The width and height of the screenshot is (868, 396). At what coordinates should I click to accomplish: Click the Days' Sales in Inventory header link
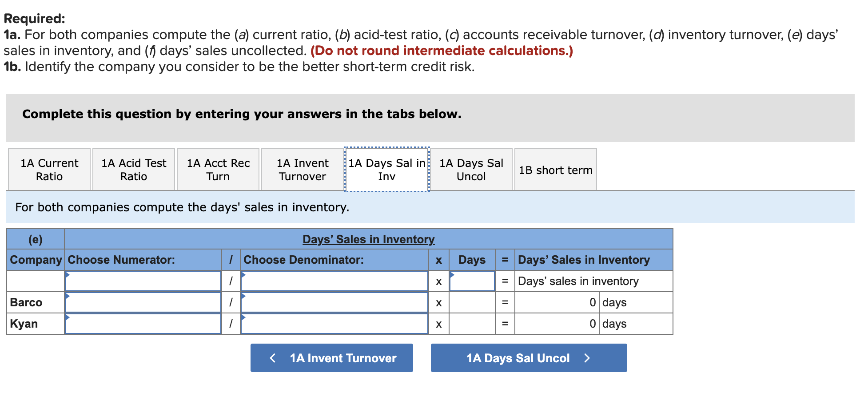point(368,239)
